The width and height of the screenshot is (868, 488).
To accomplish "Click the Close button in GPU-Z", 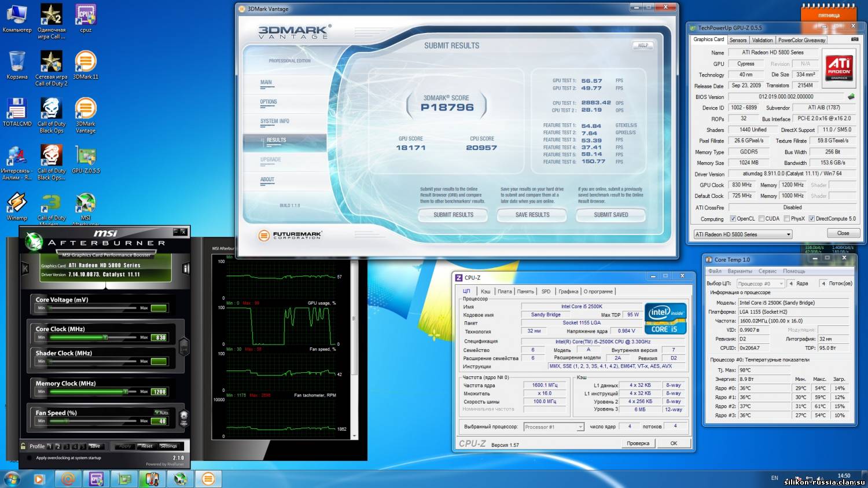I will point(843,233).
